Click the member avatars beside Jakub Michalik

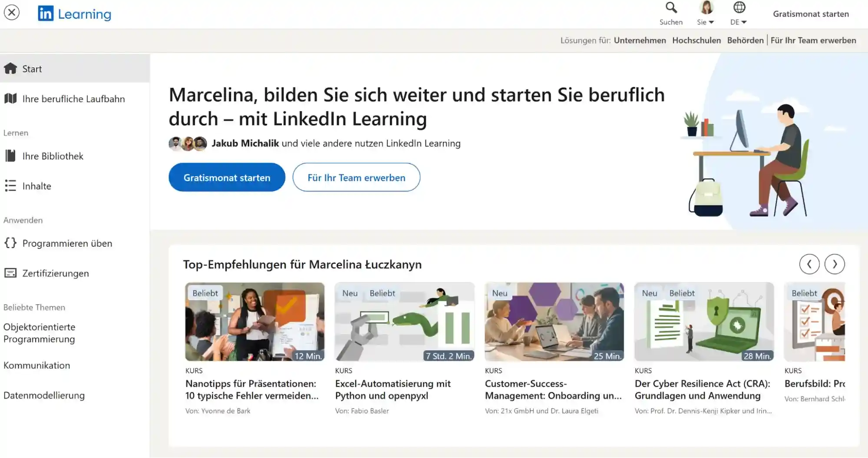tap(188, 143)
